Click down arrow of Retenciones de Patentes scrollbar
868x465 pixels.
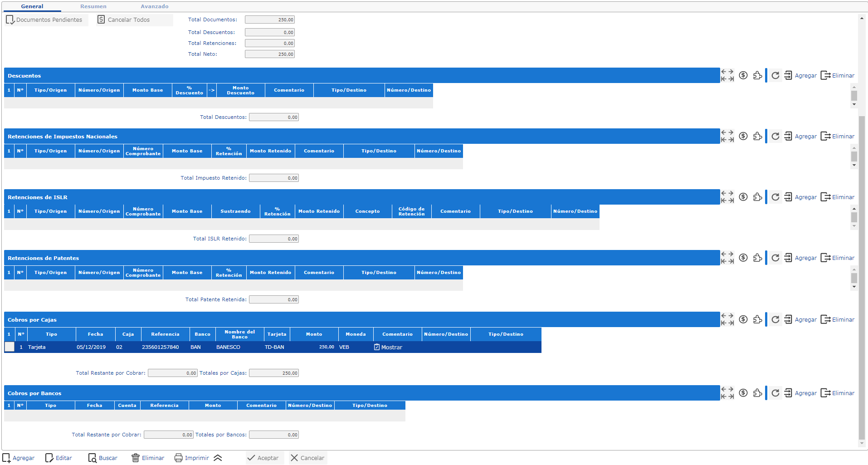coord(854,287)
